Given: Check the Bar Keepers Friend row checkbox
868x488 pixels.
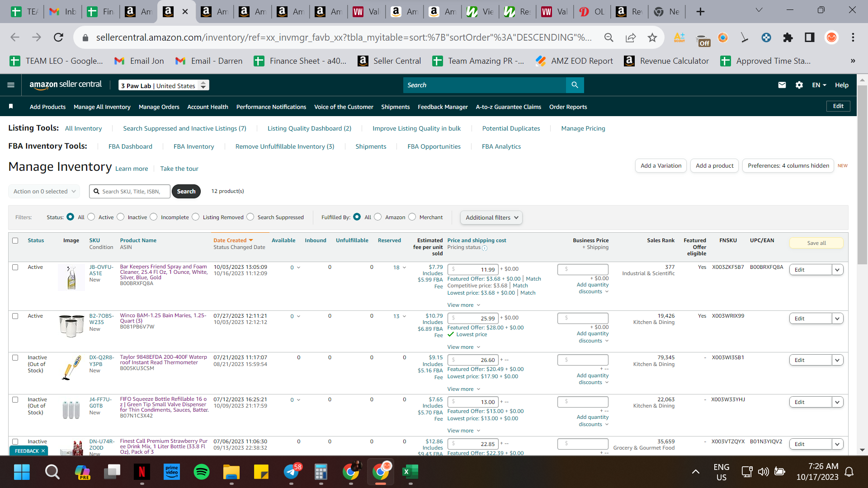Looking at the screenshot, I should (15, 267).
